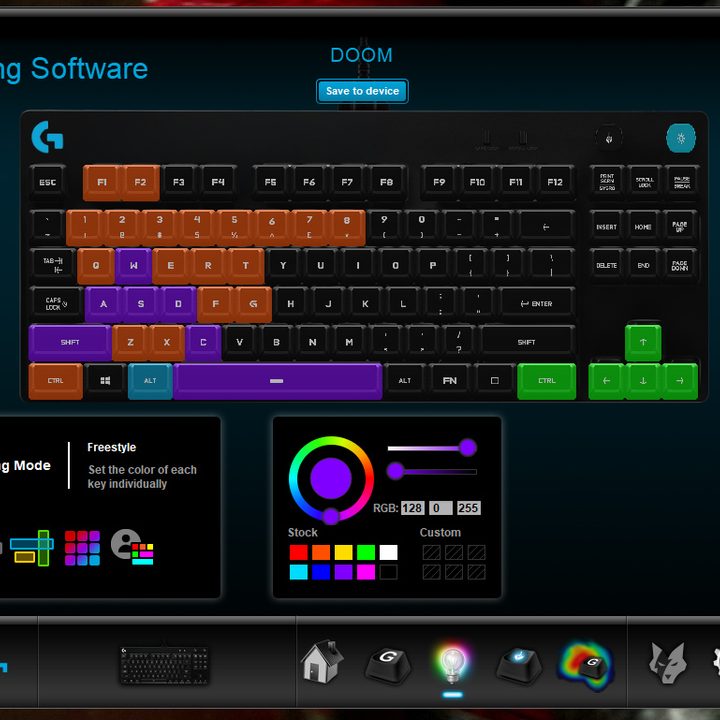Pick the orange stock color swatch
720x720 pixels.
click(321, 552)
